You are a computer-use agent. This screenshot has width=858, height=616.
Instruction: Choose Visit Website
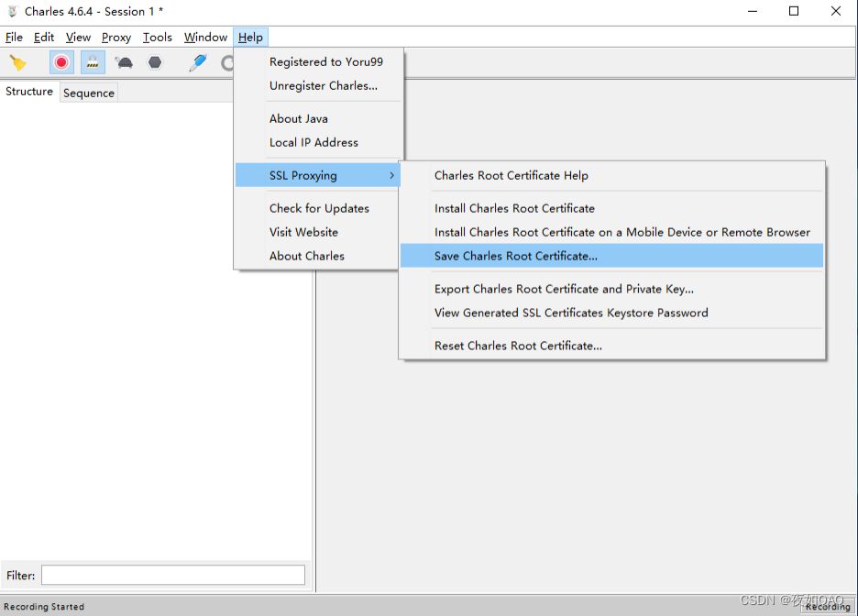[319, 232]
